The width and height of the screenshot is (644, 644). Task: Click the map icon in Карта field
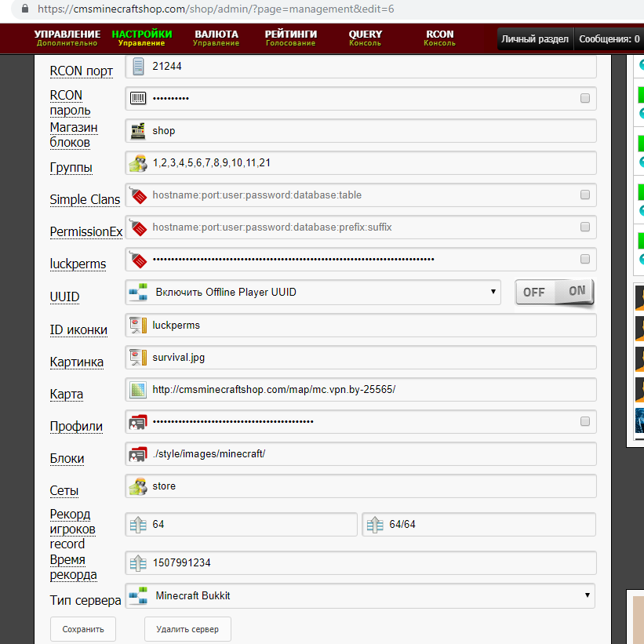[x=139, y=389]
